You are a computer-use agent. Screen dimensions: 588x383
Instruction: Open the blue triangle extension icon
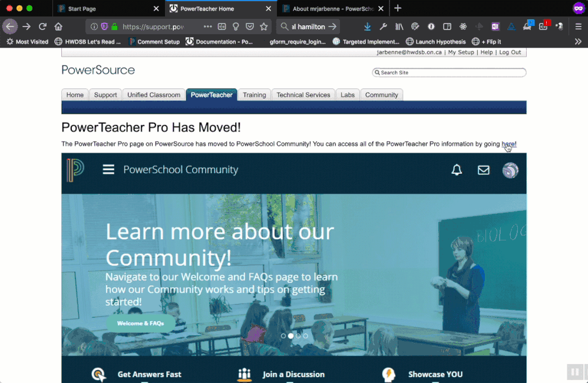click(511, 27)
